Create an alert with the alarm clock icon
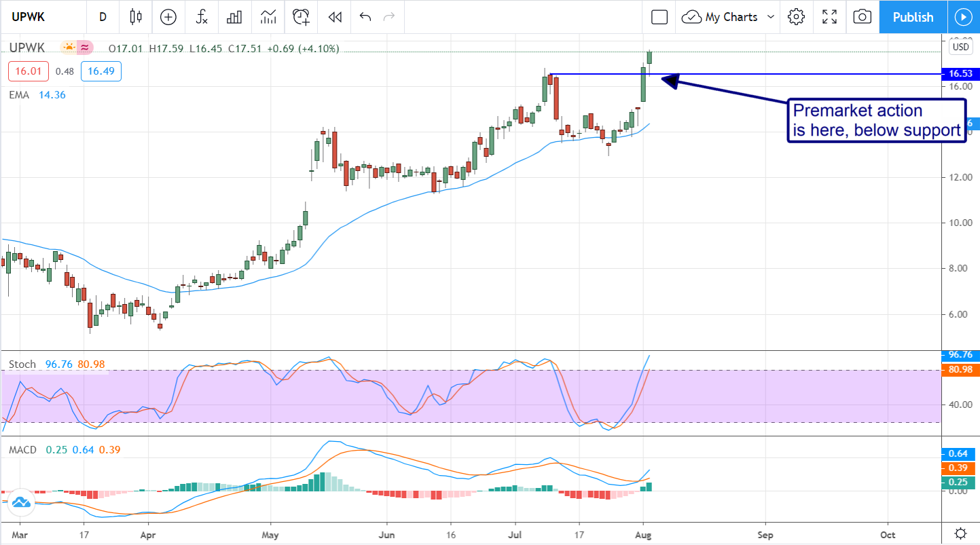 (x=302, y=17)
